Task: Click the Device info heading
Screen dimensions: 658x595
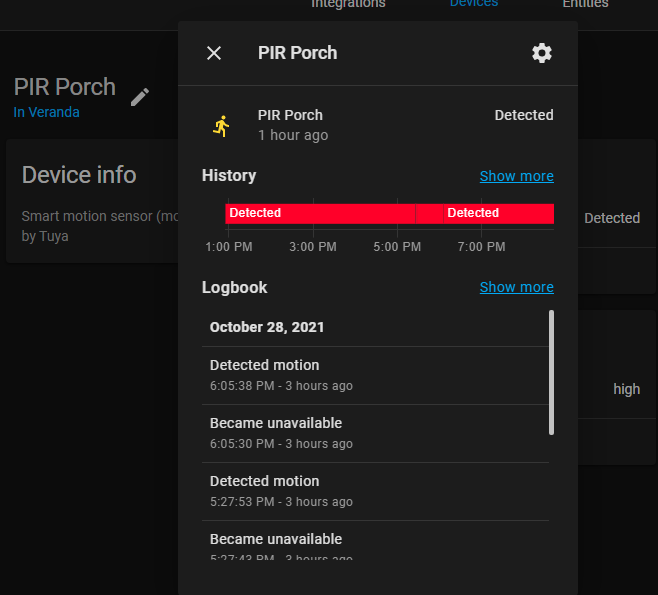Action: [x=79, y=175]
